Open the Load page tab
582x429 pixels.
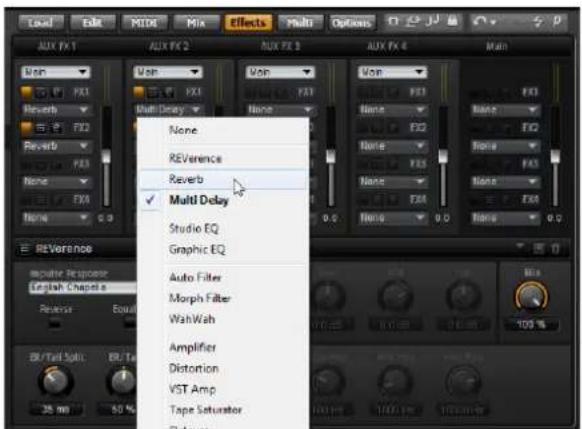41,23
